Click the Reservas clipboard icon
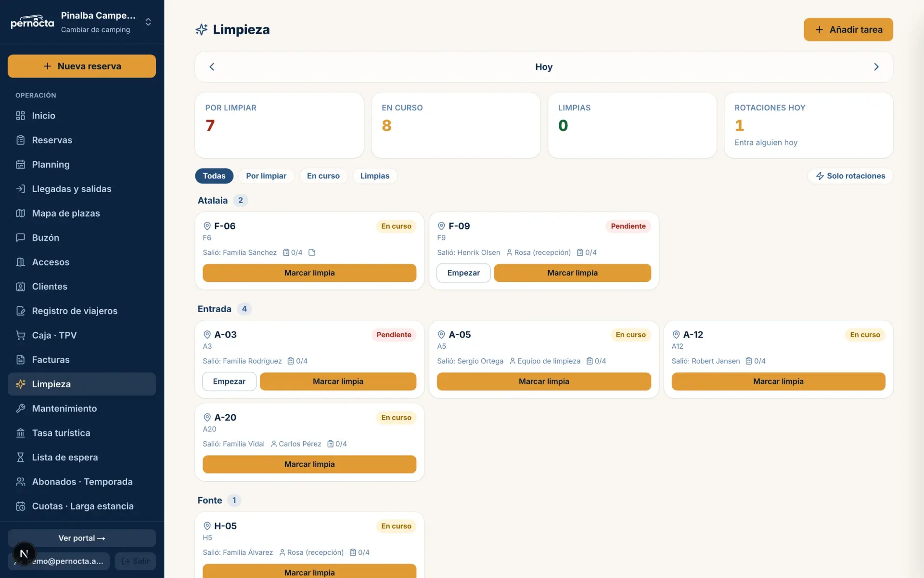 click(20, 140)
